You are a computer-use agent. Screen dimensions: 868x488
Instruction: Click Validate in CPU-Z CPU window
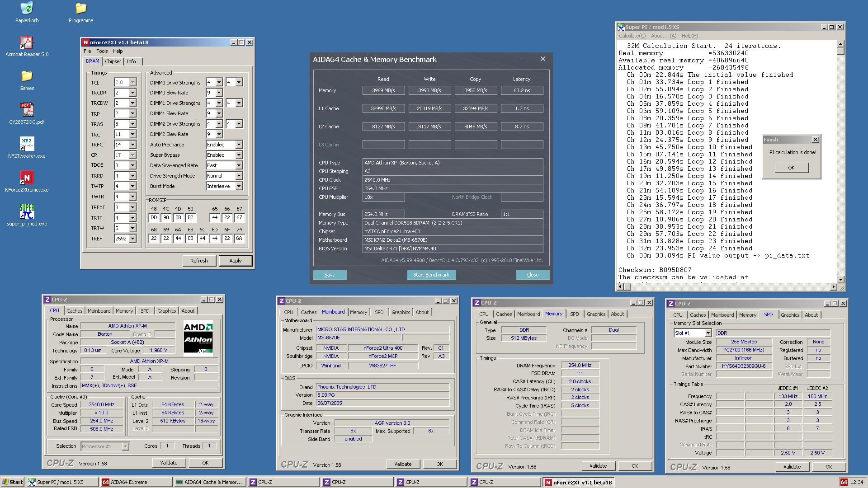tap(169, 463)
